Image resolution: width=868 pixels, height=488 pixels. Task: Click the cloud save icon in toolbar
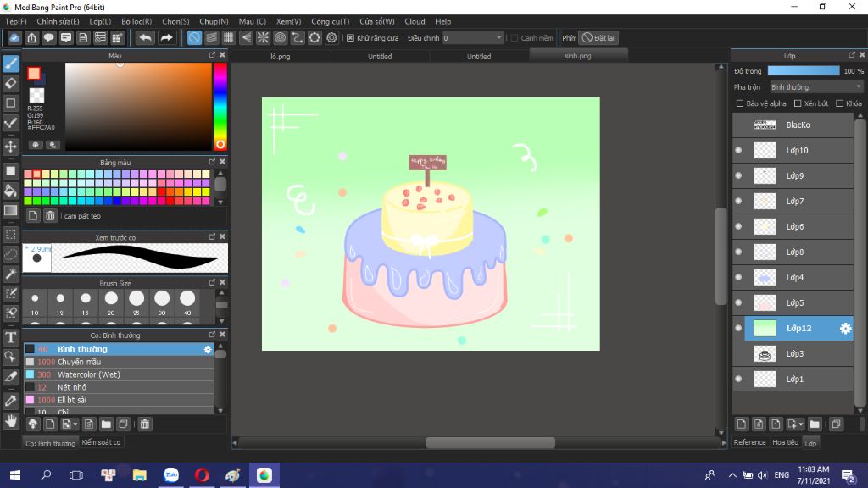pyautogui.click(x=14, y=37)
